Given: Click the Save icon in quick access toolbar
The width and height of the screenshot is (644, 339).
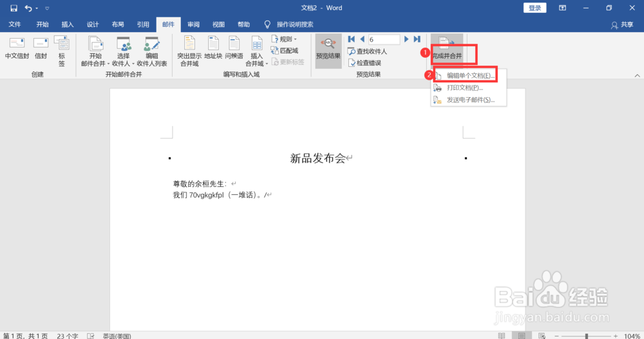Looking at the screenshot, I should click(x=14, y=8).
